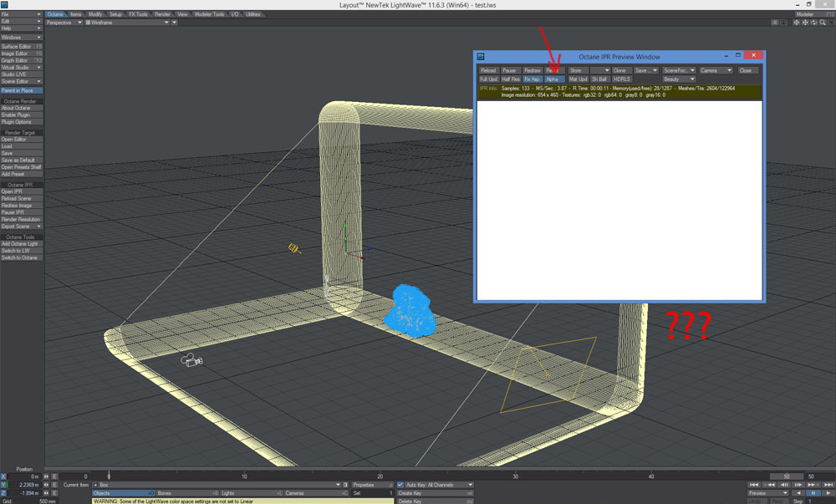The image size is (836, 504).
Task: Switch to the Modify tab
Action: click(95, 14)
